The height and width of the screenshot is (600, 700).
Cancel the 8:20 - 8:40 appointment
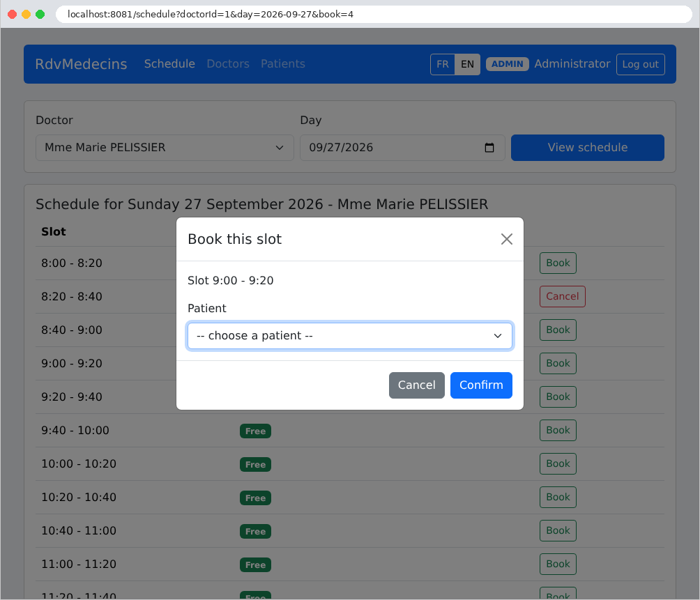point(563,297)
